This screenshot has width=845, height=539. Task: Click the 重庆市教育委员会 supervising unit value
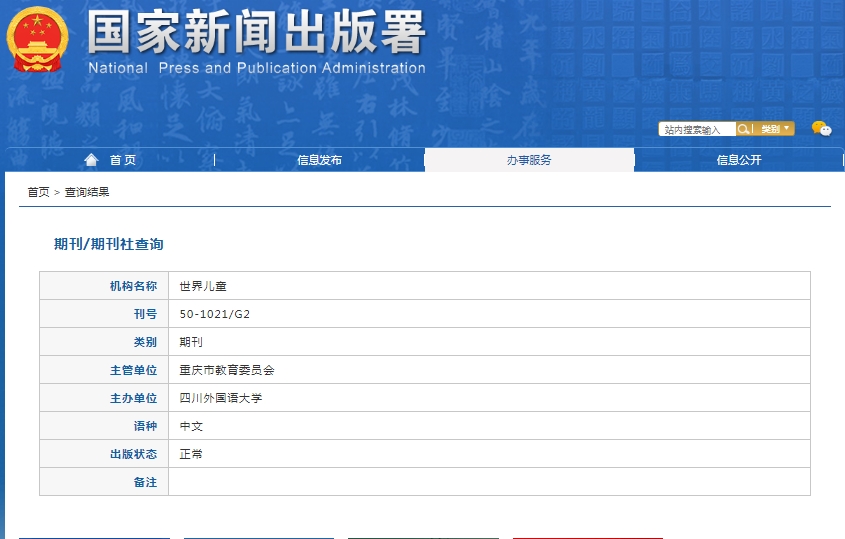(227, 370)
